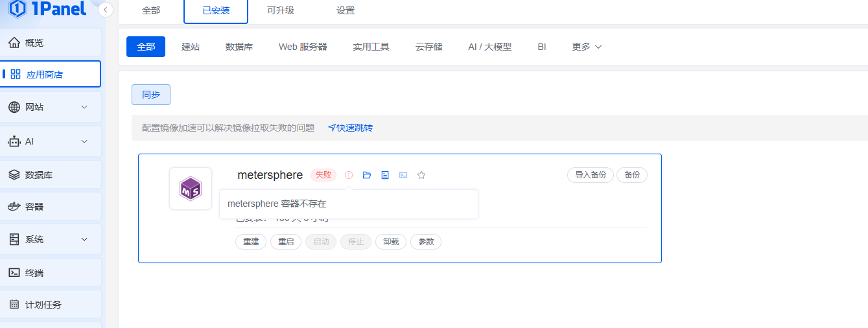Click the 停止 stop button

(356, 242)
